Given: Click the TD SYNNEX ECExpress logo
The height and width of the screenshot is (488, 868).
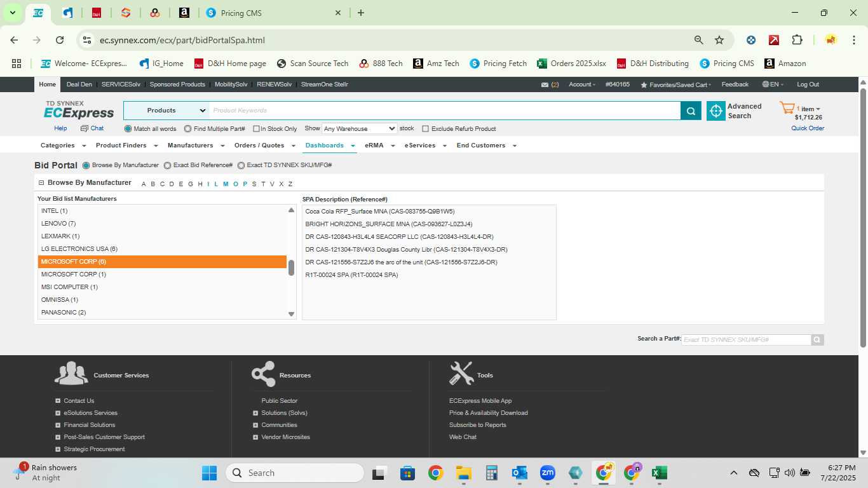Looking at the screenshot, I should [x=79, y=110].
